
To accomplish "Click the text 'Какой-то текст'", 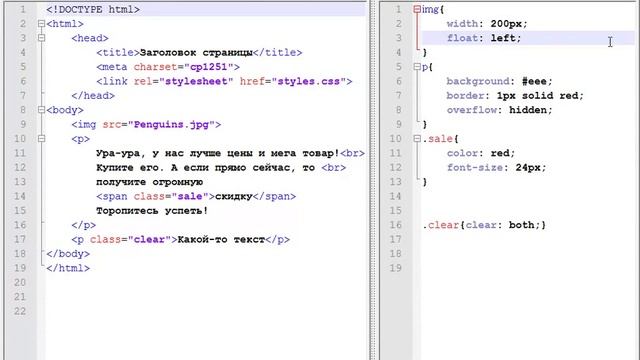I will click(x=221, y=239).
